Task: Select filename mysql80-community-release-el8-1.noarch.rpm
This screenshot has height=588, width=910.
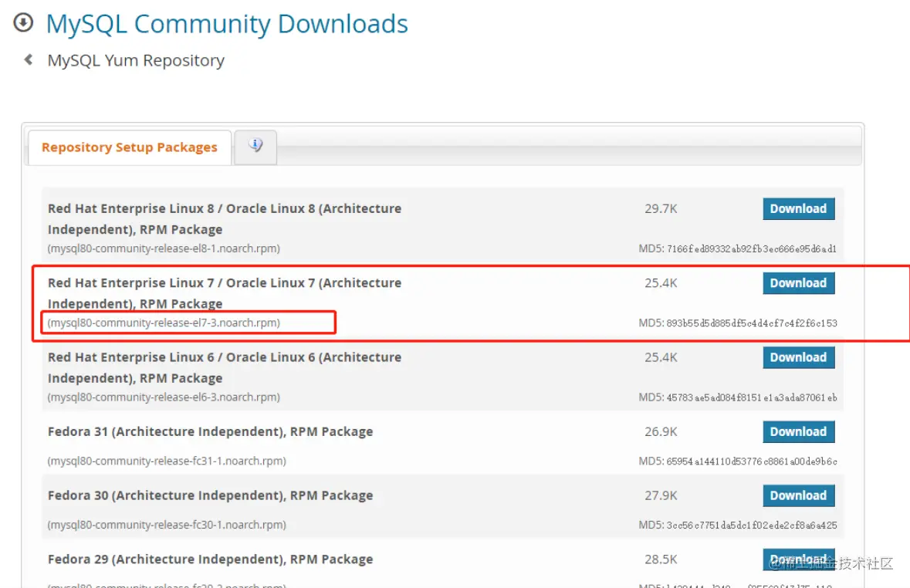Action: pyautogui.click(x=164, y=248)
